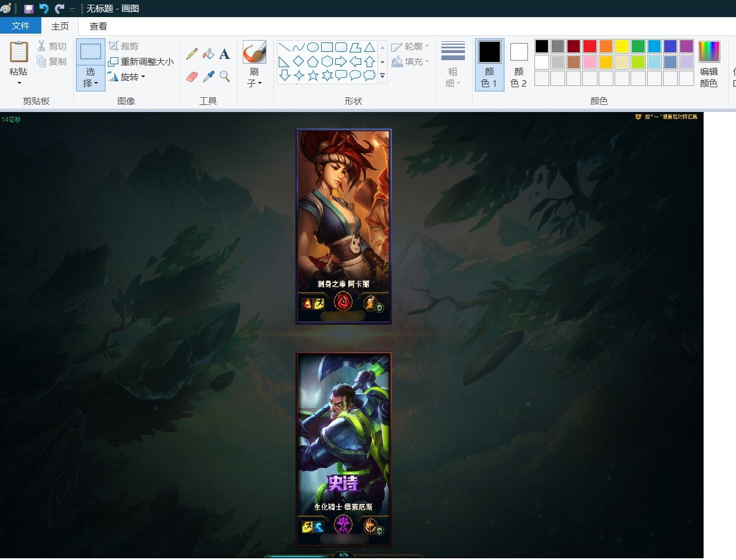Toggle 颜色 1 as active color
736x560 pixels.
489,64
